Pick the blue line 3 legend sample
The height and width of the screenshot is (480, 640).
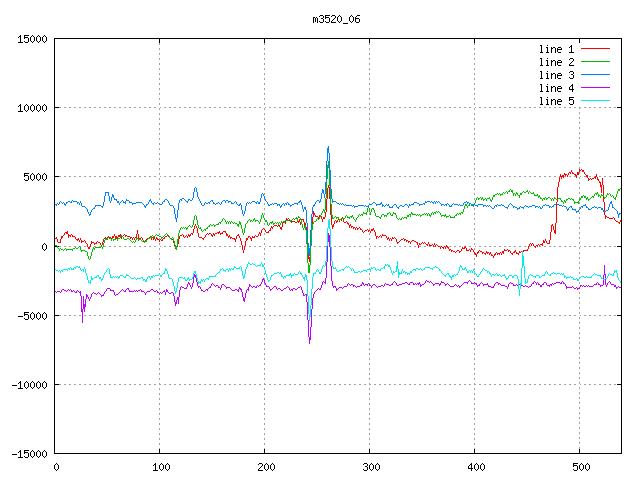pyautogui.click(x=595, y=75)
